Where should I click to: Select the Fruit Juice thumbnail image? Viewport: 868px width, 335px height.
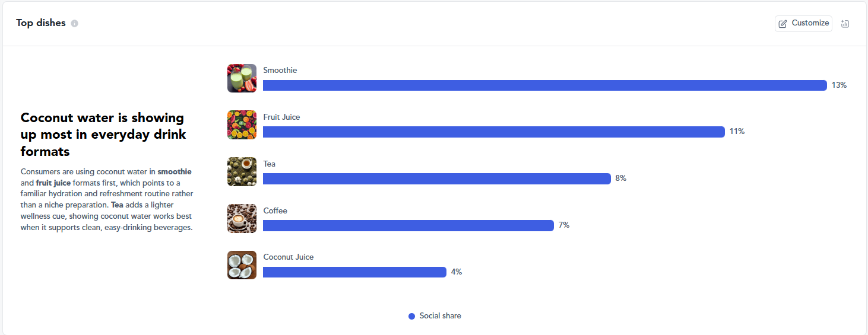[x=242, y=125]
